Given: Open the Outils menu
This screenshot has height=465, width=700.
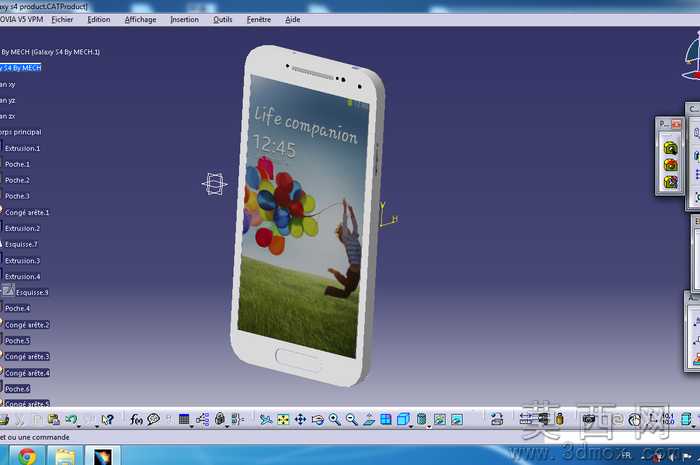Looking at the screenshot, I should (222, 20).
